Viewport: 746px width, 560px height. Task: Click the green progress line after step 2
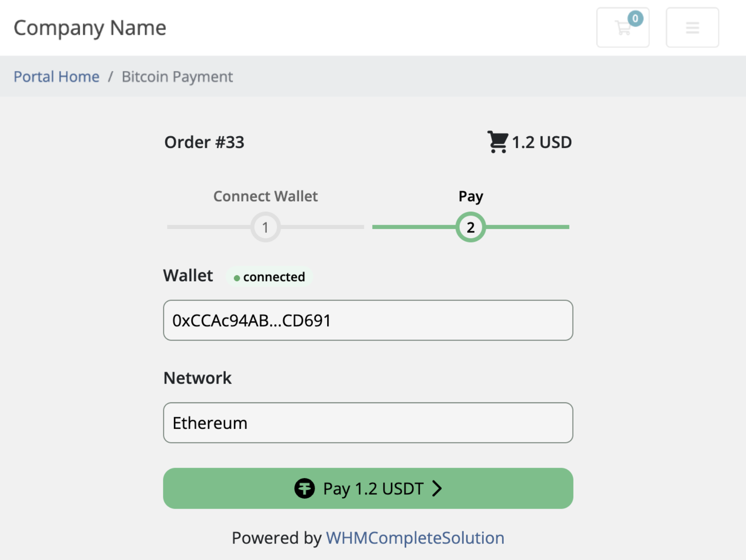tap(527, 227)
